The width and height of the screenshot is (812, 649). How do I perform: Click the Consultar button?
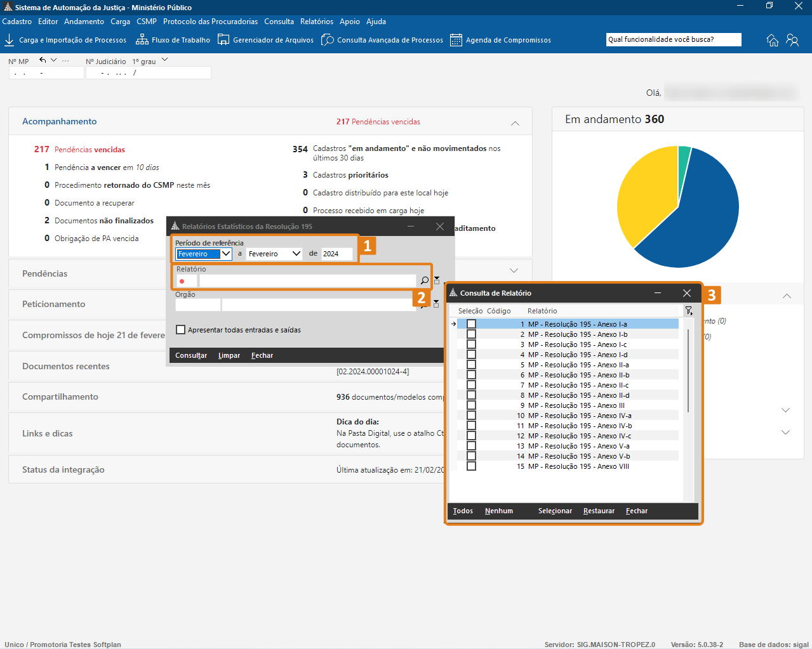(191, 355)
